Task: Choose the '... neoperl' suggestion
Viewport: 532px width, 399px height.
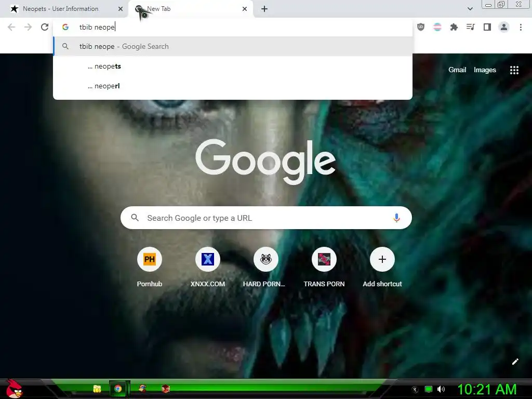Action: tap(233, 86)
